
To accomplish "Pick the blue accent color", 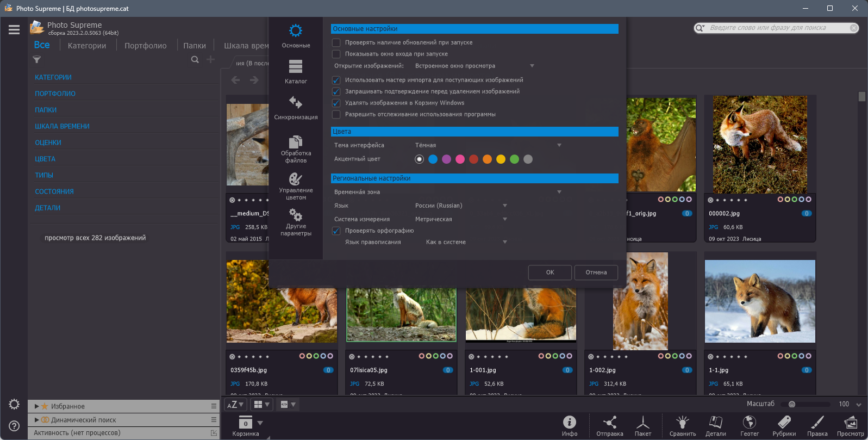I will pyautogui.click(x=433, y=159).
